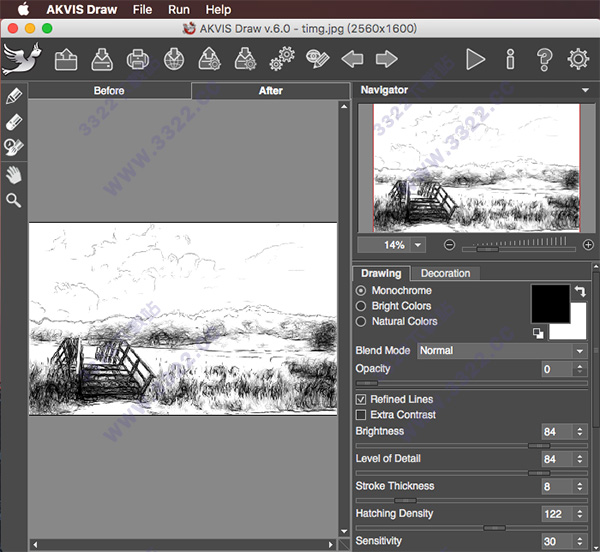Screen dimensions: 600x552
Task: Select the Pencil tool
Action: point(14,97)
